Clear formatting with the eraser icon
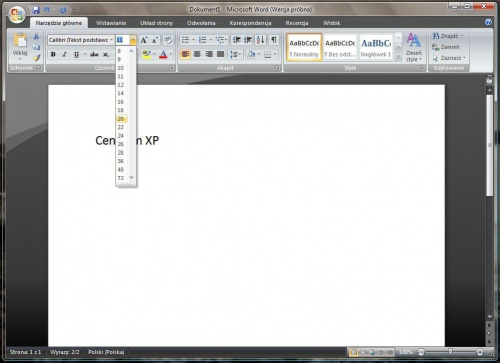The image size is (500, 363). (168, 40)
